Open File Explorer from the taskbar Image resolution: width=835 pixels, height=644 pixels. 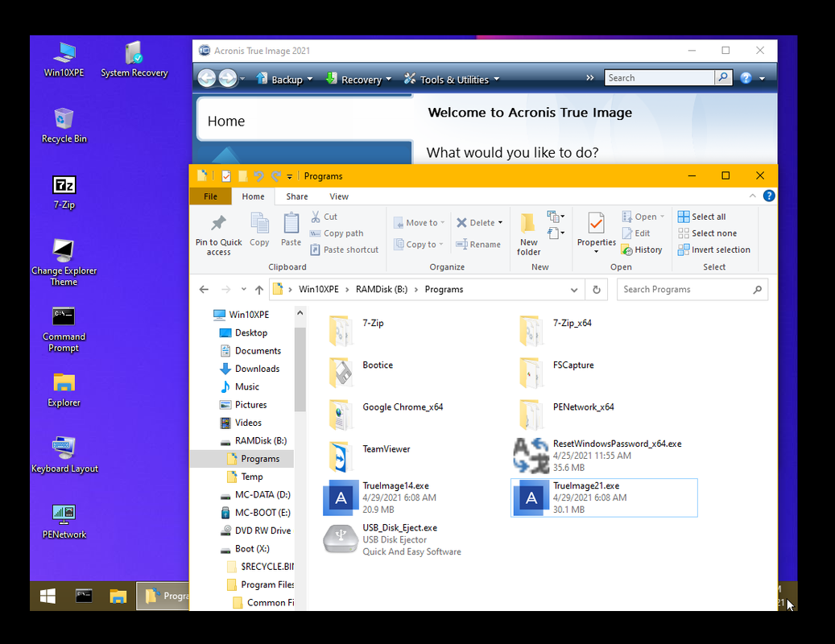118,596
